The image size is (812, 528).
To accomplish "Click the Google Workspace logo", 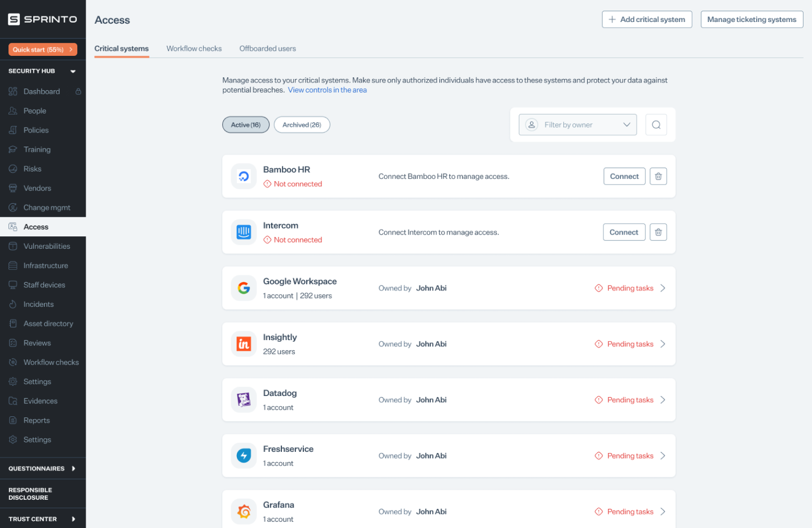I will tap(244, 288).
